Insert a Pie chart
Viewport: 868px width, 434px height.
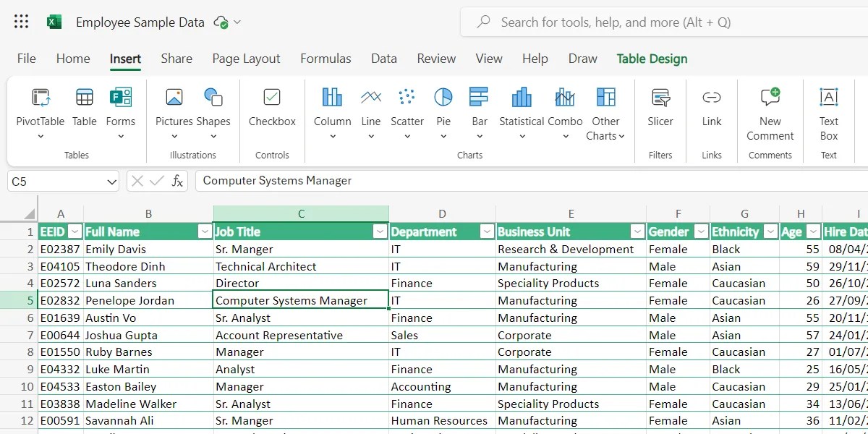click(x=443, y=105)
